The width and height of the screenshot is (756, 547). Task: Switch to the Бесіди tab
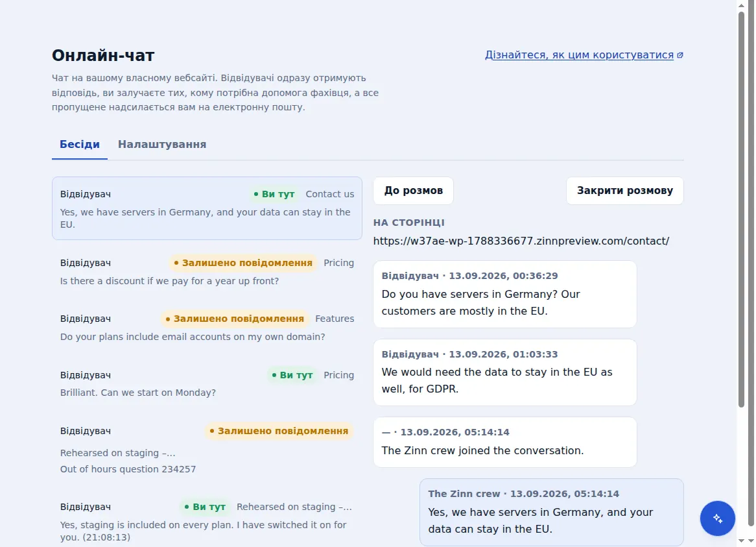click(80, 144)
